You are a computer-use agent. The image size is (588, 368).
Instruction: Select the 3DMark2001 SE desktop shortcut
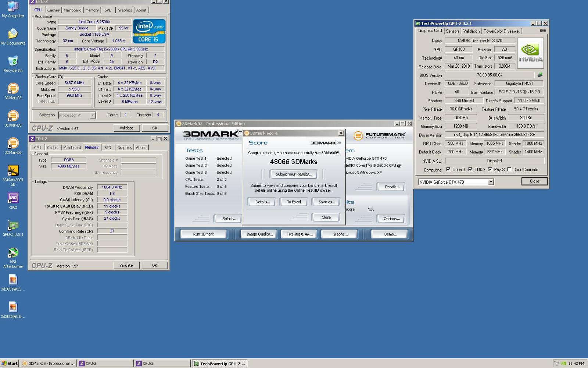click(13, 175)
